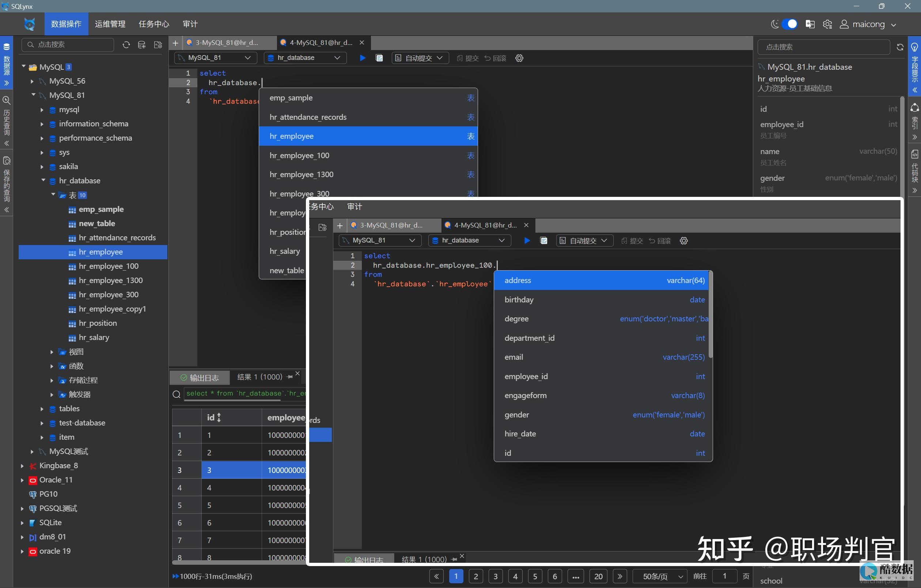This screenshot has height=588, width=921.
Task: Pin the 结果 1 (1000) result tab
Action: [x=289, y=377]
